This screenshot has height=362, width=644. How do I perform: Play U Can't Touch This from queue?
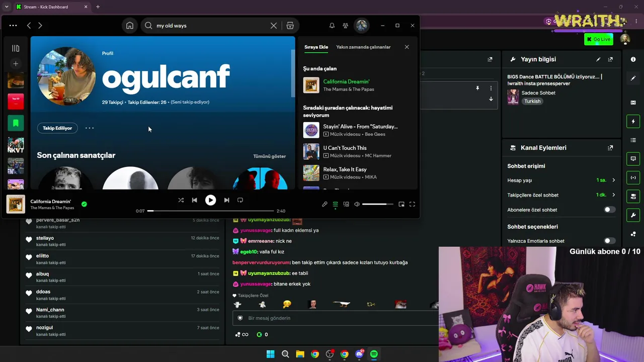pos(356,151)
